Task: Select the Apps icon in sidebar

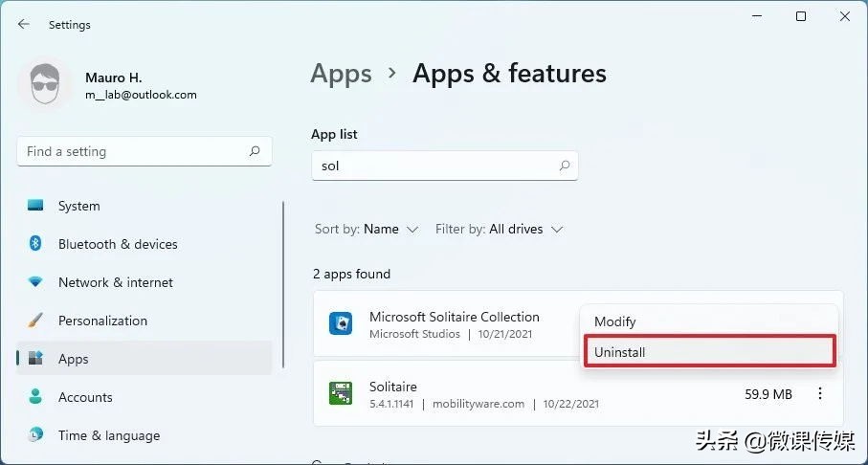Action: point(35,358)
